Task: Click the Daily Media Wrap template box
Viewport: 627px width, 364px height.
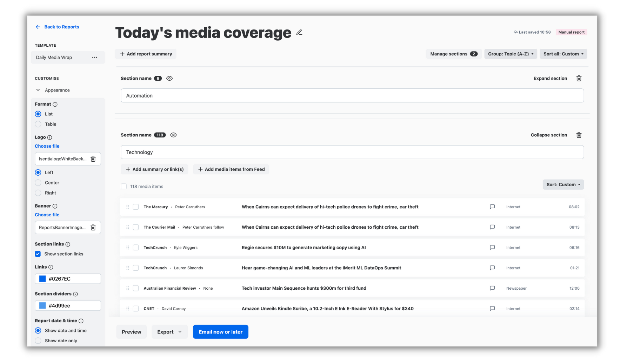Action: (68, 58)
